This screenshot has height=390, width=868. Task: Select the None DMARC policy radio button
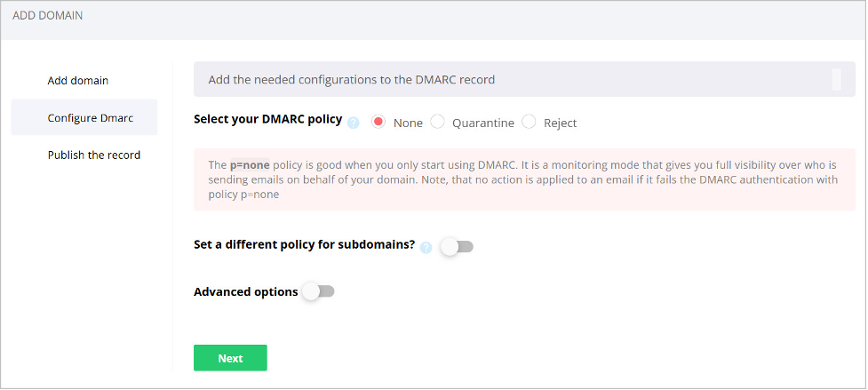[x=378, y=122]
